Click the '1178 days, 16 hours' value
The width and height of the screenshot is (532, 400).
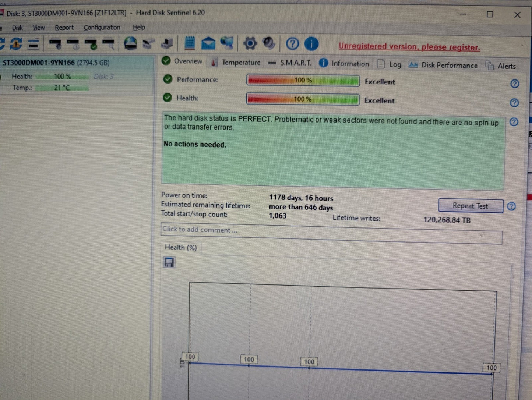click(x=301, y=198)
